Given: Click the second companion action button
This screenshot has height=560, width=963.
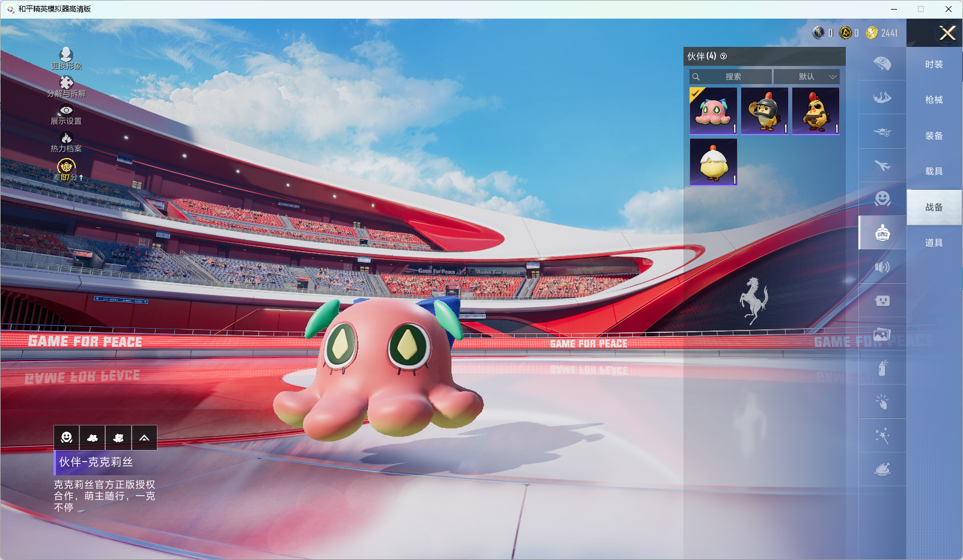Looking at the screenshot, I should click(x=93, y=437).
